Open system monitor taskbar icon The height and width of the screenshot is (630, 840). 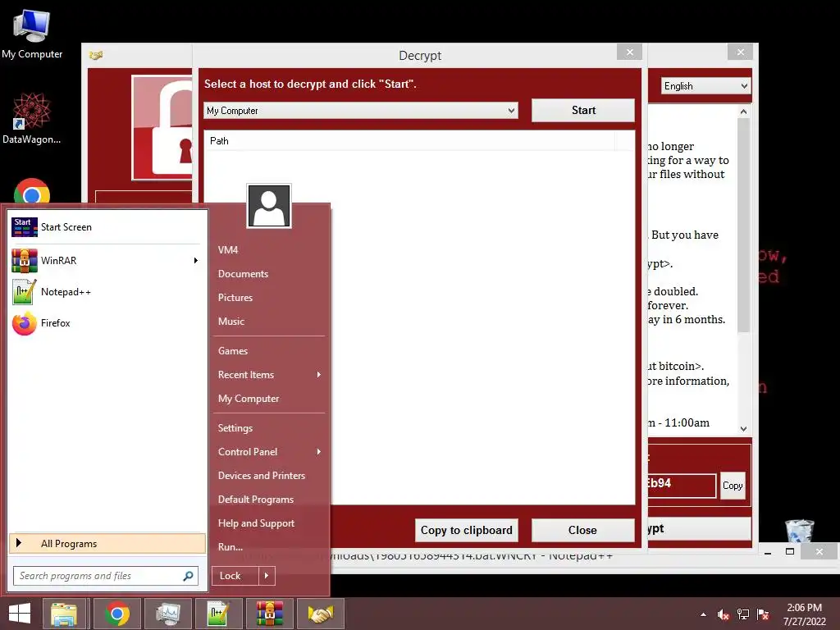pyautogui.click(x=167, y=614)
